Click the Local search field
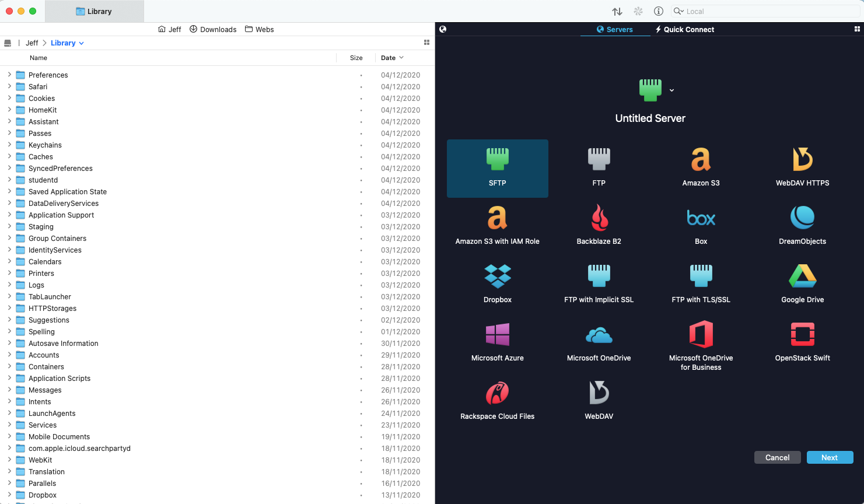 (766, 11)
